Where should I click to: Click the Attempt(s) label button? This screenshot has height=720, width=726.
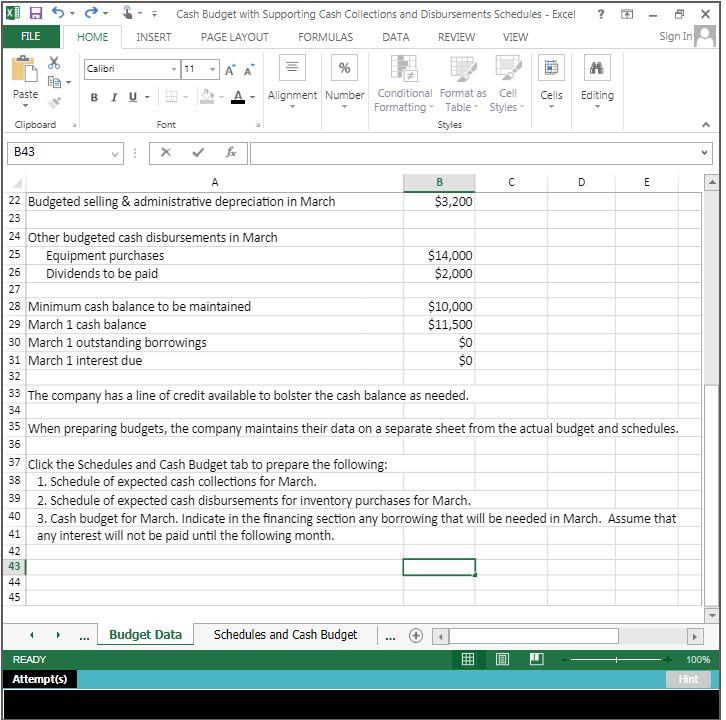[x=40, y=679]
